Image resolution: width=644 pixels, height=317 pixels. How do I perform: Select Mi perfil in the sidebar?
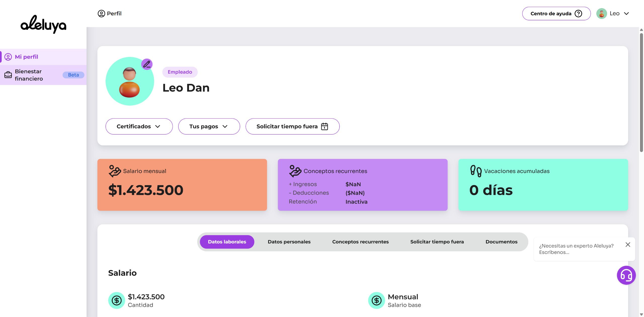(26, 57)
